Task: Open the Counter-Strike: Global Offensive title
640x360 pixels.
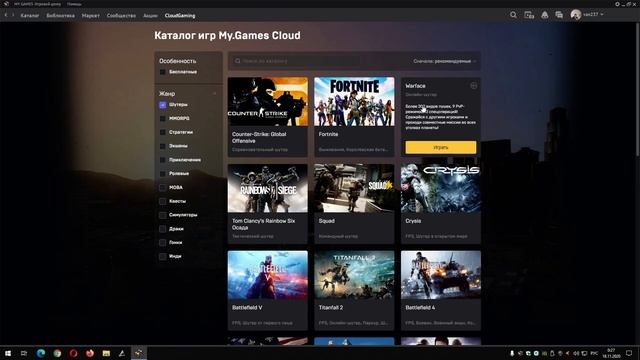Action: 259,138
